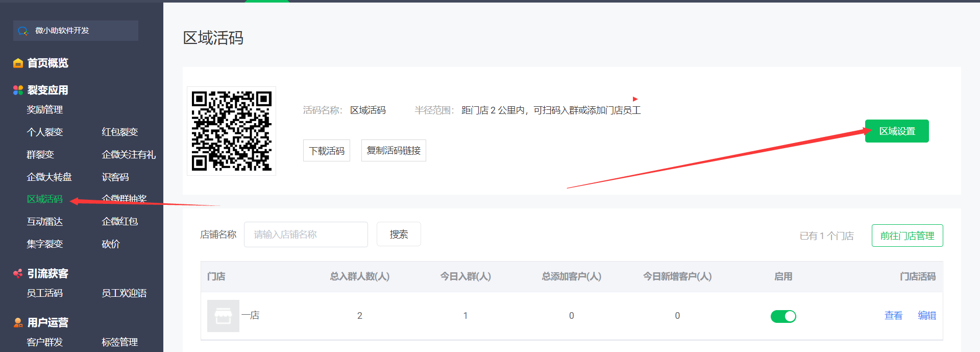Click the 编辑 link for 一店
Screen dimensions: 980x352
(927, 316)
